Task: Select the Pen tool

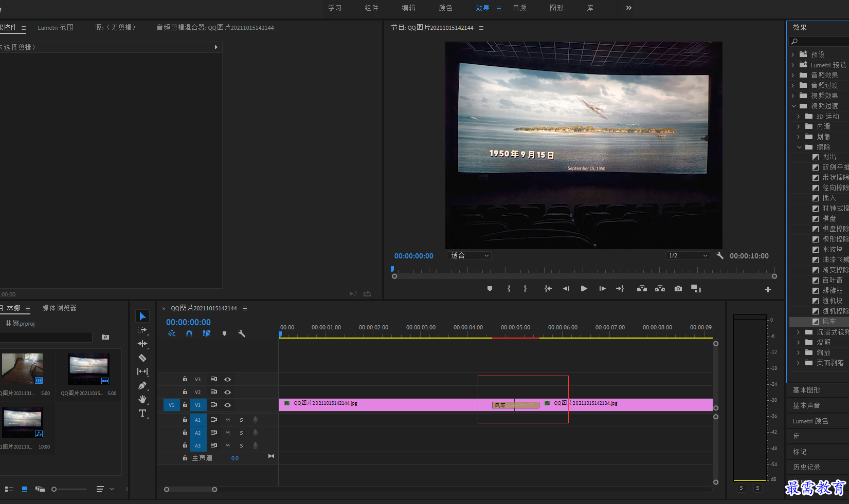Action: coord(142,385)
